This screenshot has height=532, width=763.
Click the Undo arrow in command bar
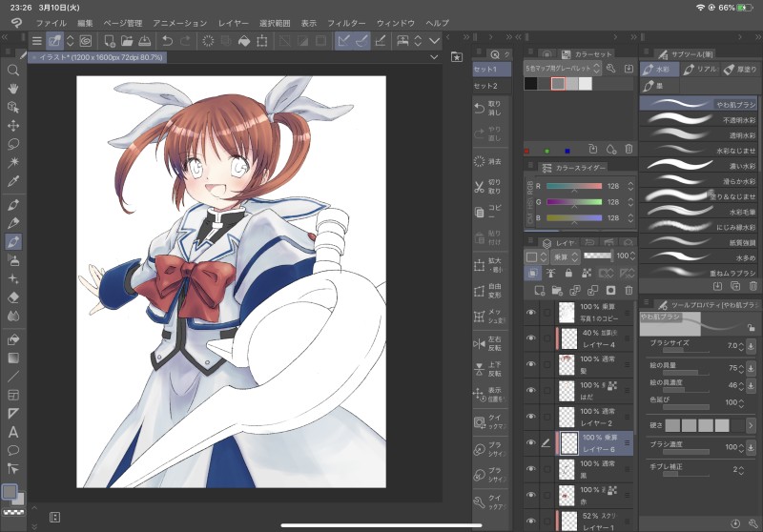168,41
